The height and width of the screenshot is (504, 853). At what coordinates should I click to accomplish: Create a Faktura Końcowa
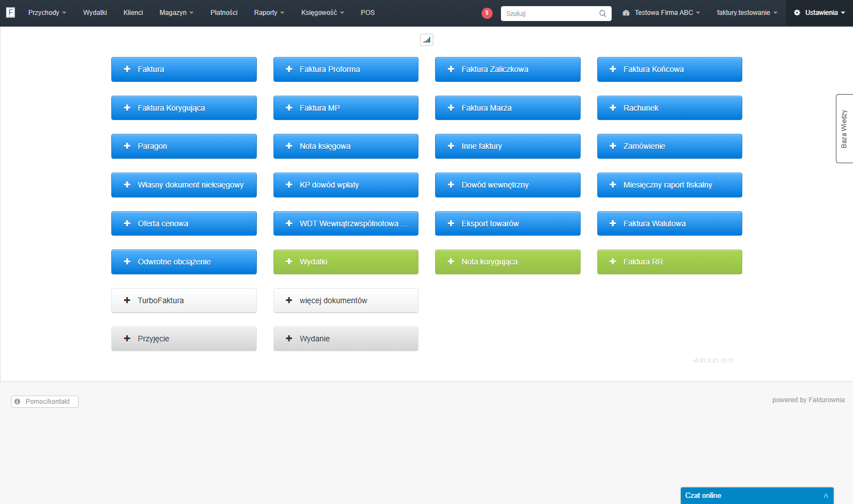[x=670, y=69]
